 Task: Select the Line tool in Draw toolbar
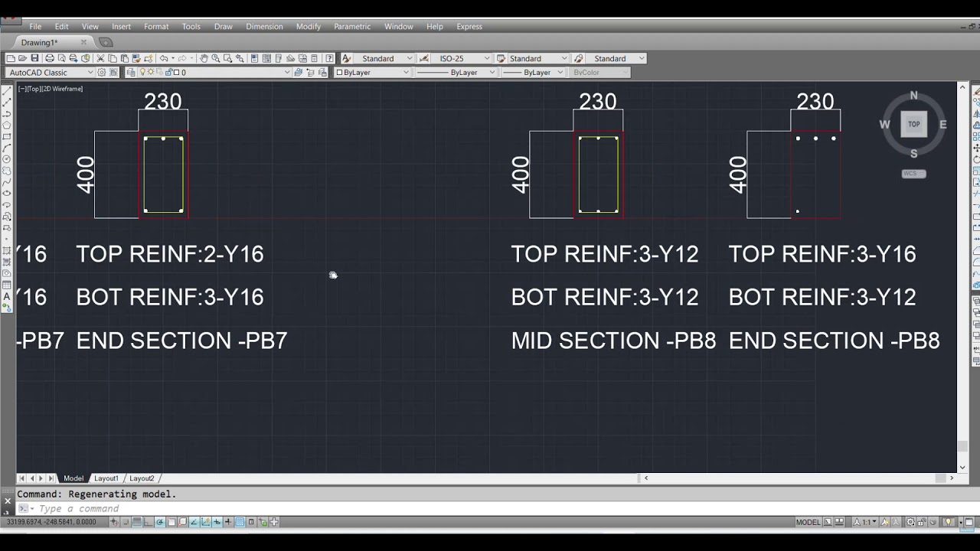7,92
